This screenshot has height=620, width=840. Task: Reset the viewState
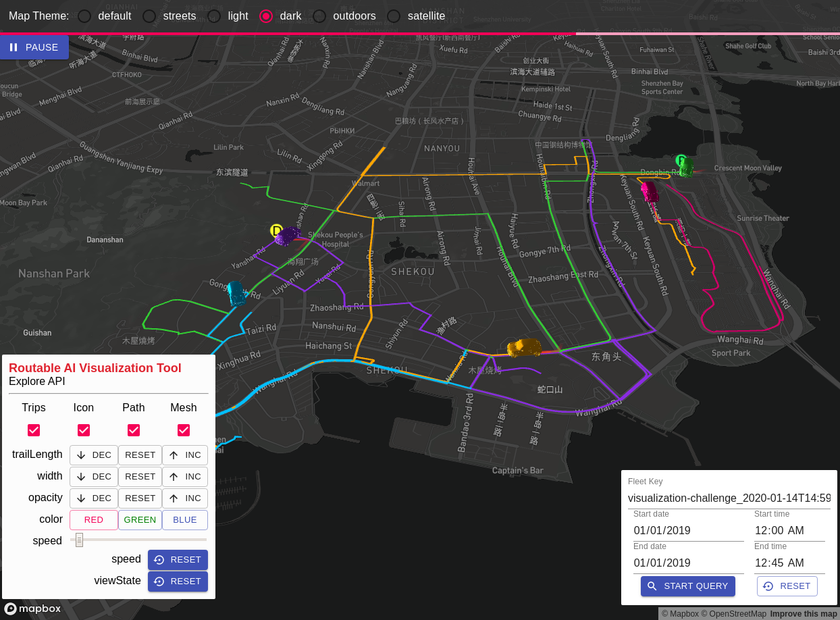(x=178, y=581)
